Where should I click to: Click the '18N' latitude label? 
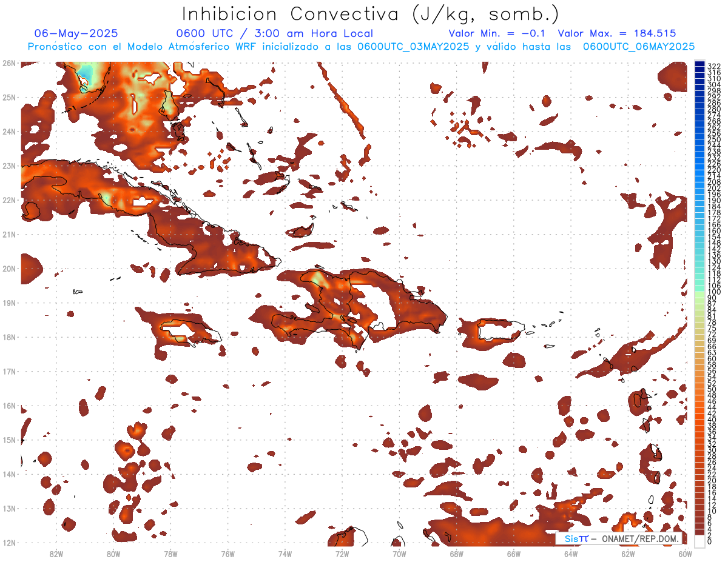[9, 337]
